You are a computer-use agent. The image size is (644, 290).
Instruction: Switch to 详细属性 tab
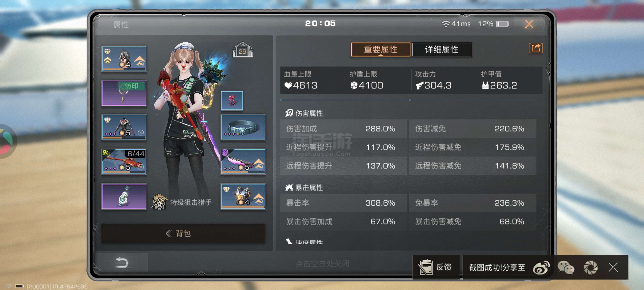click(x=442, y=49)
